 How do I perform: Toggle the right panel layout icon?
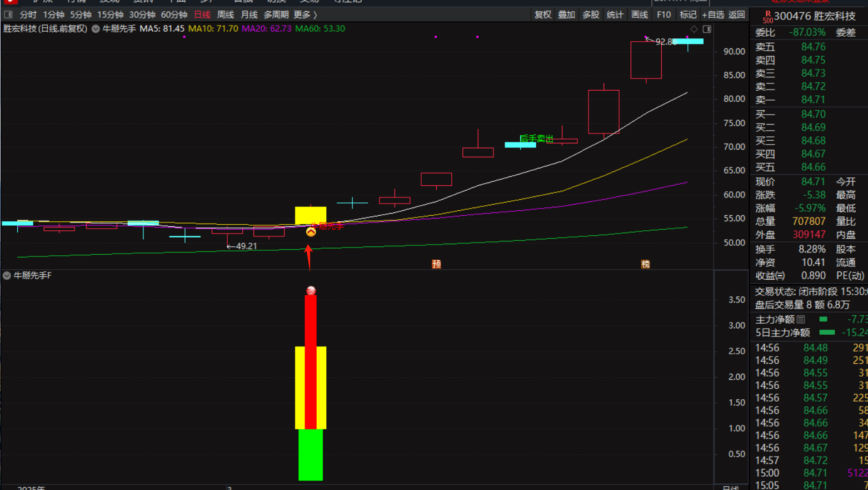coord(707,29)
